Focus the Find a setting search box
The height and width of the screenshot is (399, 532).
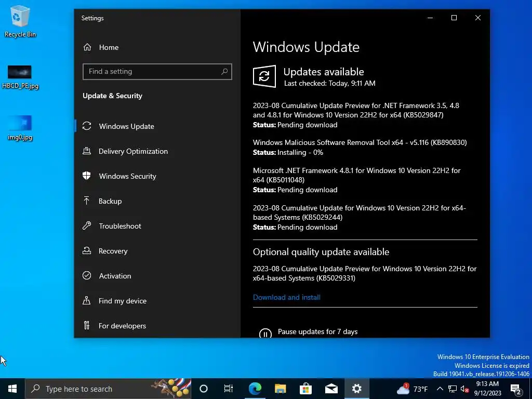click(157, 72)
